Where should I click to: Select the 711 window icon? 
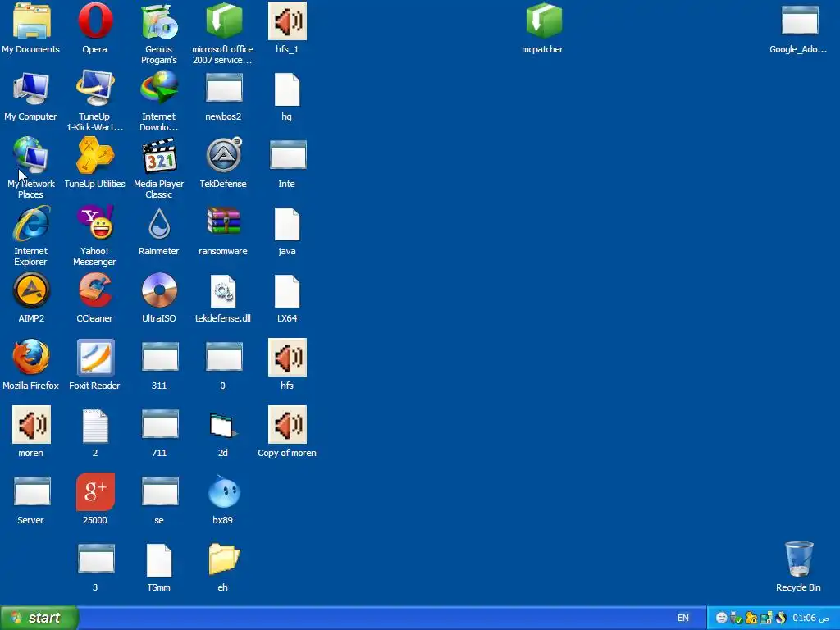click(160, 424)
